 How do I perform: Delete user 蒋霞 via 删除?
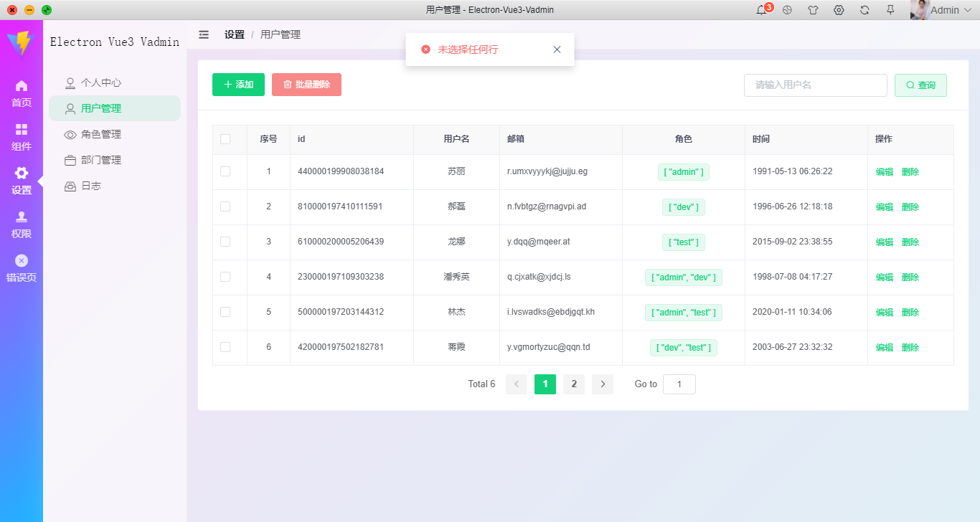click(910, 348)
